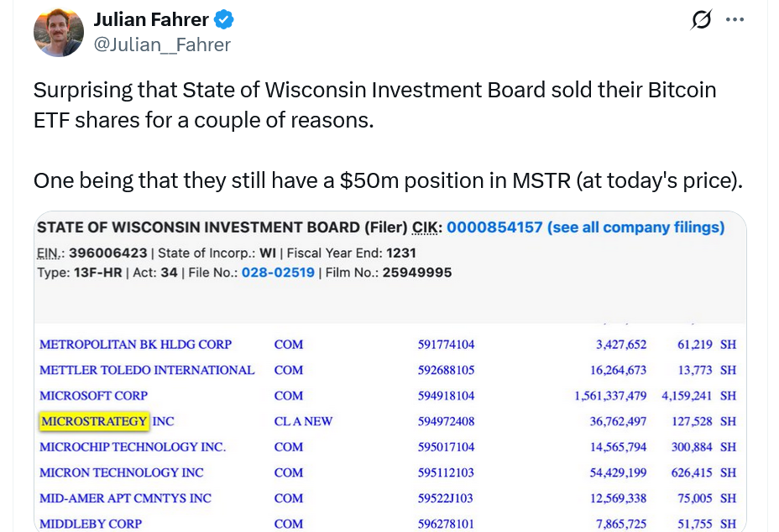Select MICROCHIP TECHNOLOGY INC. entry
The height and width of the screenshot is (532, 779).
(x=133, y=446)
